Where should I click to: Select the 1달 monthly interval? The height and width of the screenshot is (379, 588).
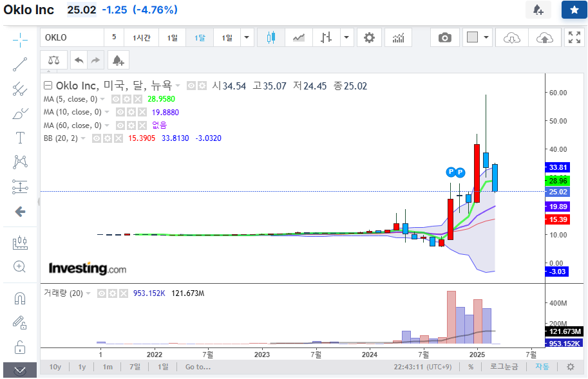pyautogui.click(x=200, y=37)
